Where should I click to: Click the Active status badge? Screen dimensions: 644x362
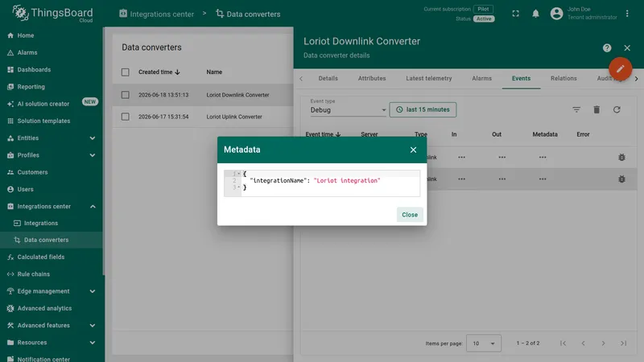click(x=484, y=19)
